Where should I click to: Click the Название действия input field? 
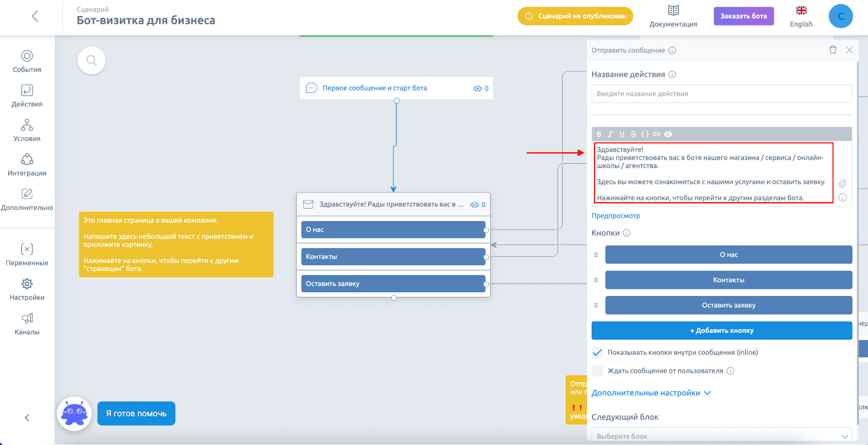722,94
